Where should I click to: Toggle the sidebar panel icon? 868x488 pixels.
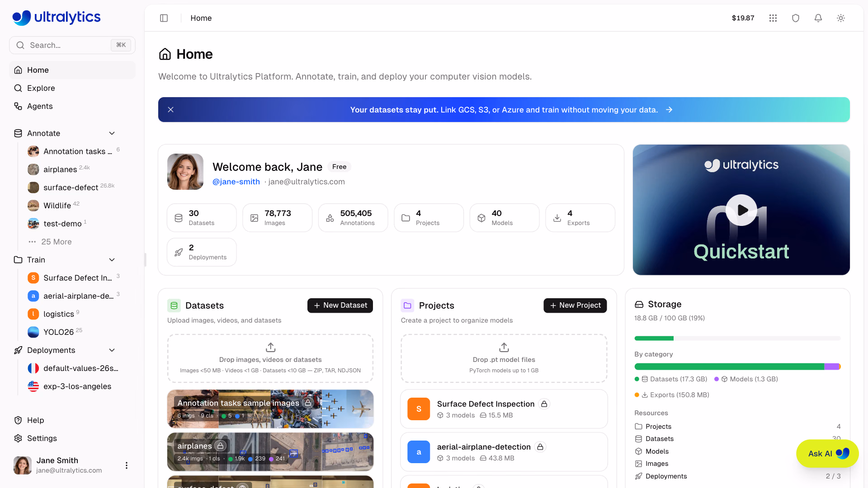164,18
